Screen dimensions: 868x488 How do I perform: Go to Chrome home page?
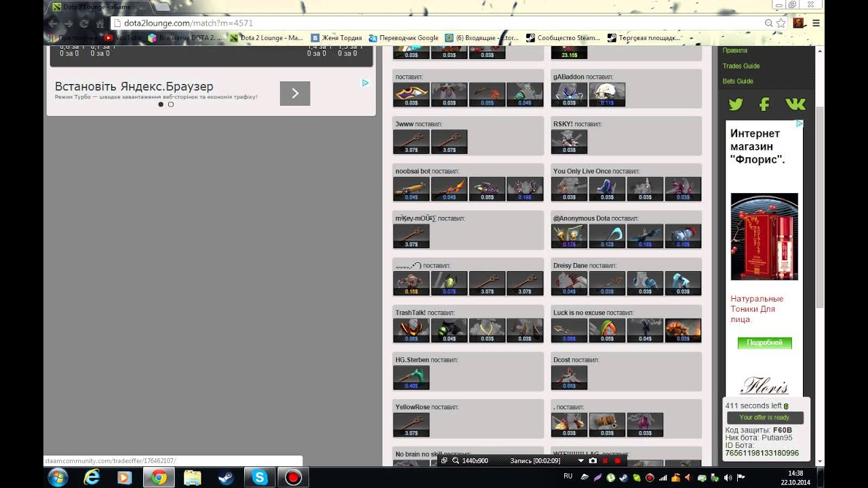point(100,23)
